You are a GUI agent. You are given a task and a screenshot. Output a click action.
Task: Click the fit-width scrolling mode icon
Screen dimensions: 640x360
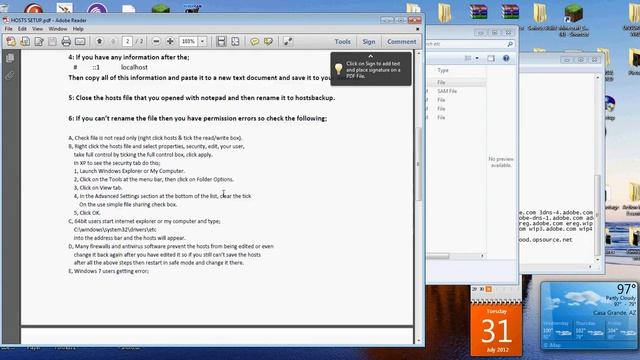point(221,42)
